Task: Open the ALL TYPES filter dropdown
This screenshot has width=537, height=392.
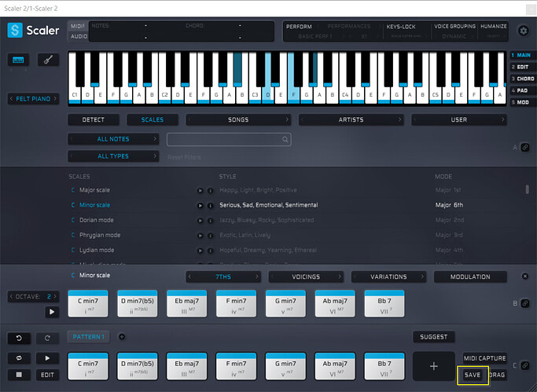Action: point(113,156)
